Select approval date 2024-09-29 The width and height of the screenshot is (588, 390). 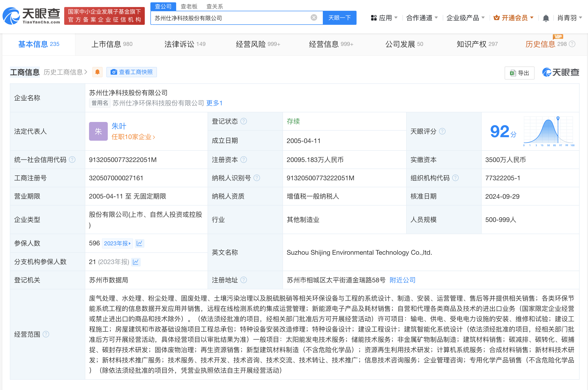click(x=502, y=196)
